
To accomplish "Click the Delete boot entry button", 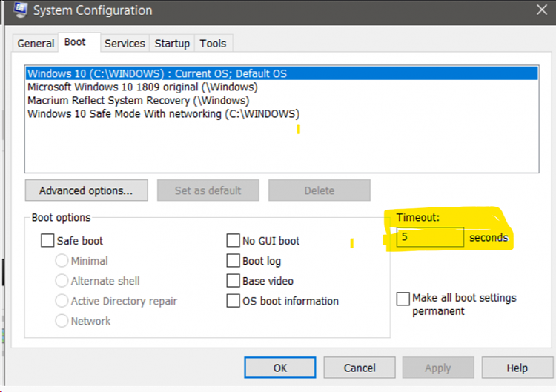I will (x=319, y=190).
